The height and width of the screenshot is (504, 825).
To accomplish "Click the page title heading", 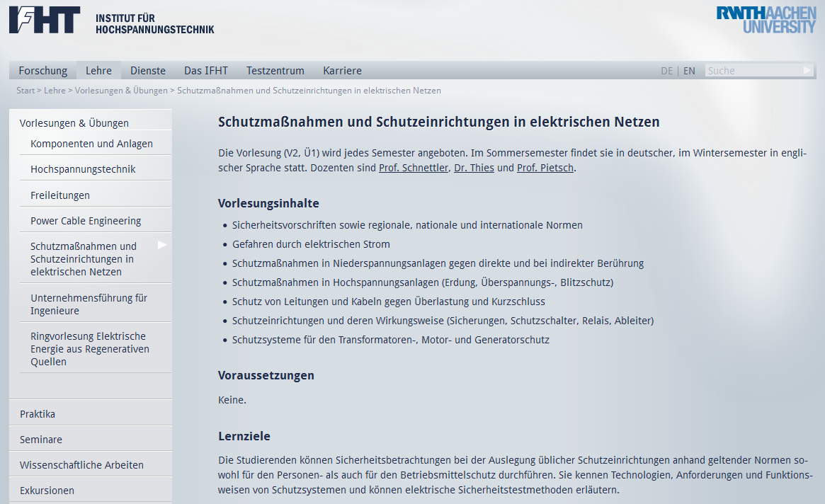I will point(439,122).
